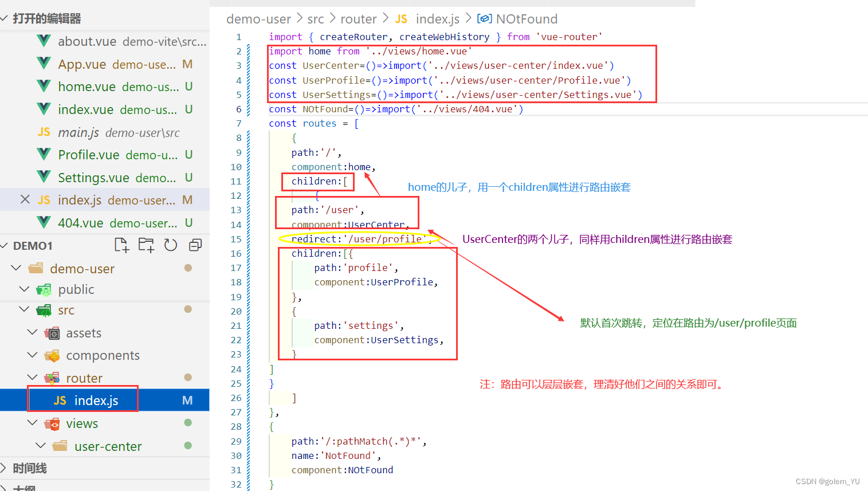
Task: Click 'router' in the breadcrumb bar
Action: (x=358, y=18)
